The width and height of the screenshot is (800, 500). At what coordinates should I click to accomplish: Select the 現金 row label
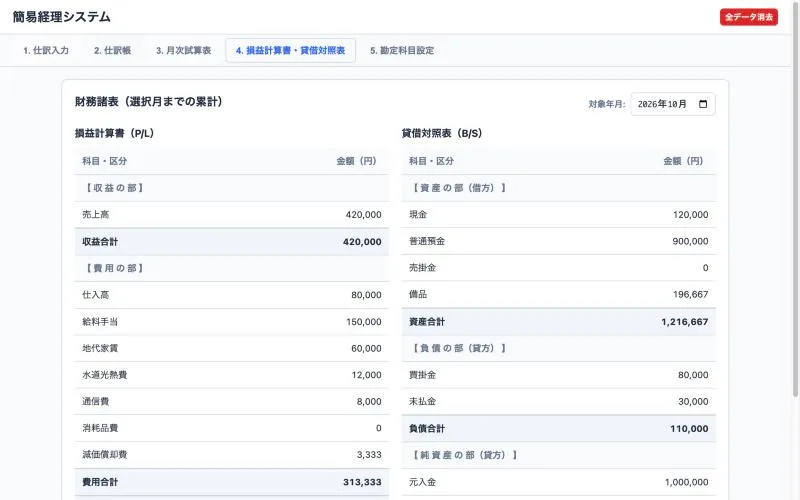418,214
